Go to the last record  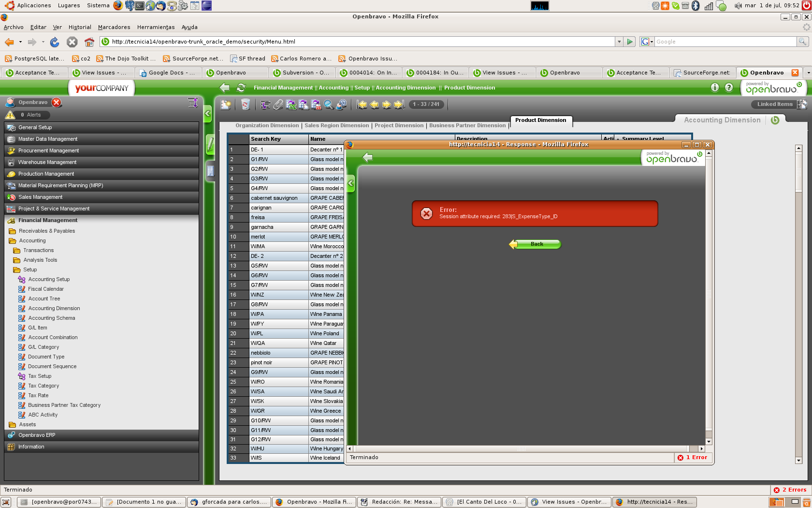click(x=398, y=105)
